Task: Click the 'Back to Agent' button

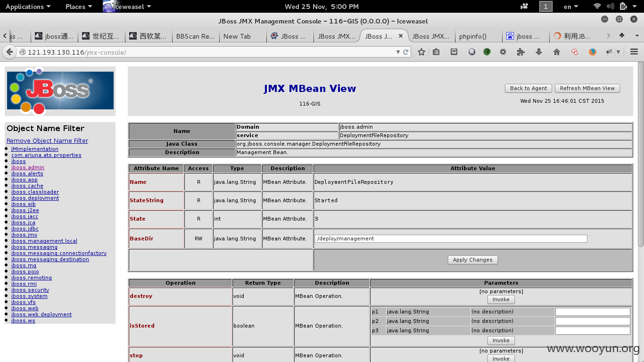Action: 528,88
